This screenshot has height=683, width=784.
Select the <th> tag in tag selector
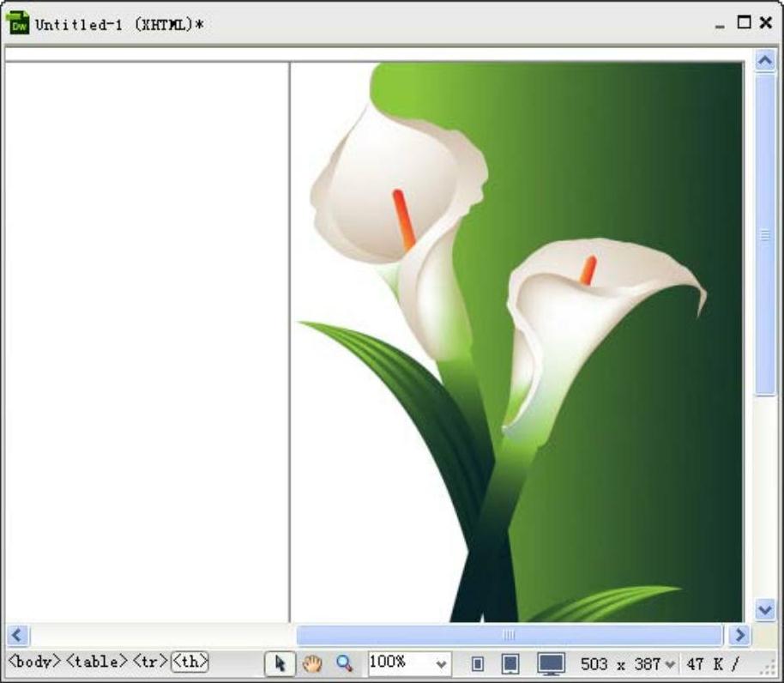[190, 662]
